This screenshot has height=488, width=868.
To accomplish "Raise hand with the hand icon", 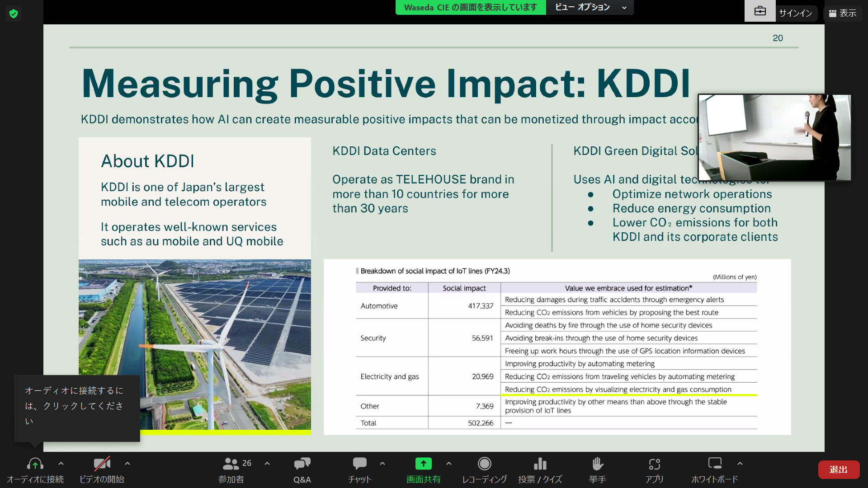I will coord(597,464).
